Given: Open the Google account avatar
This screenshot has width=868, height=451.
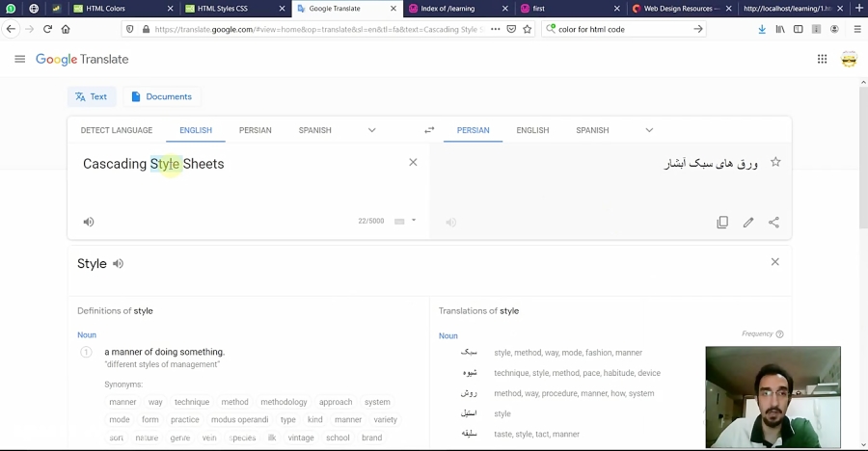Looking at the screenshot, I should [849, 59].
